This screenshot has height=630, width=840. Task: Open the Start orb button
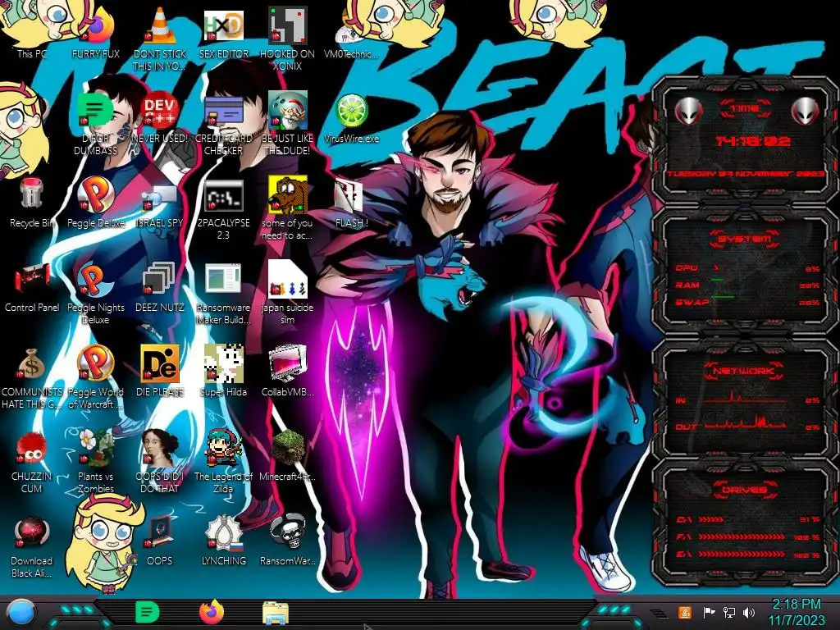click(21, 613)
